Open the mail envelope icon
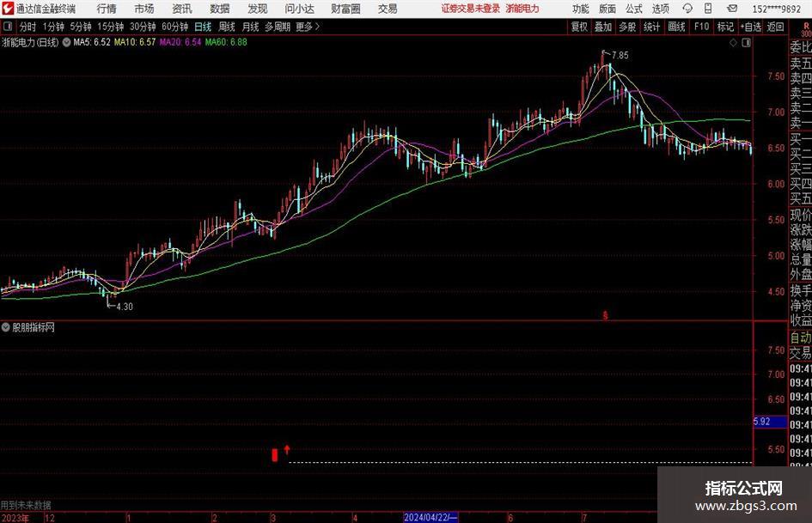The height and width of the screenshot is (523, 812). [732, 9]
